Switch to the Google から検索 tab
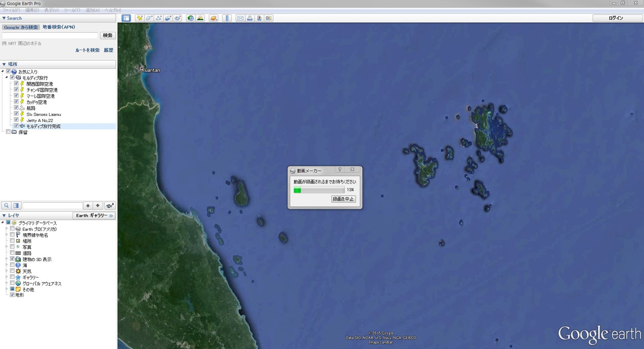Screen dimensions: 644x349 [21, 27]
